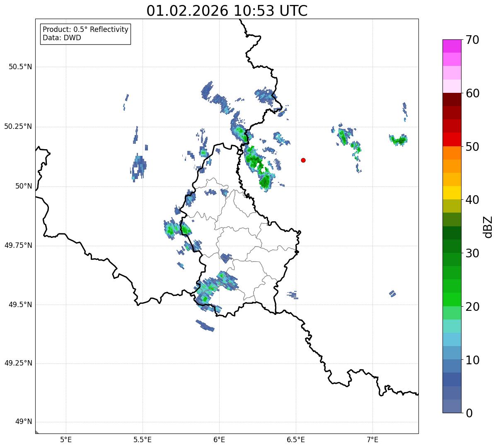Click the latitude label 49.25°N
This screenshot has width=498, height=448.
tap(18, 363)
